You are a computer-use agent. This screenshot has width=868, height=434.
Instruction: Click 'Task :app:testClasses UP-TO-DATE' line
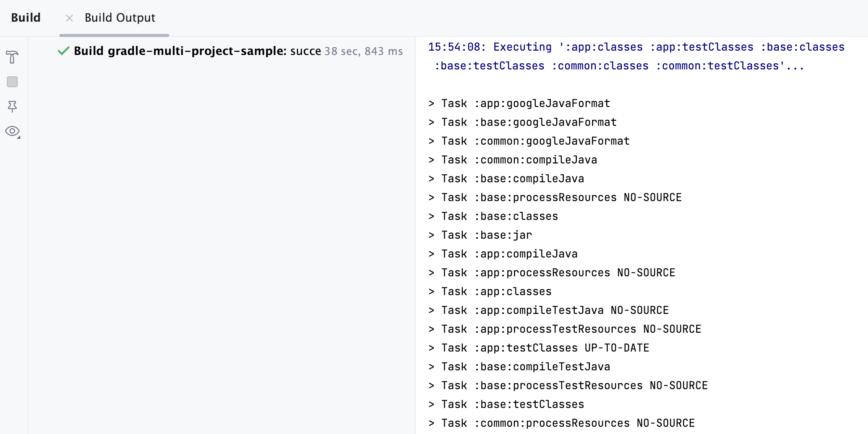coord(539,348)
